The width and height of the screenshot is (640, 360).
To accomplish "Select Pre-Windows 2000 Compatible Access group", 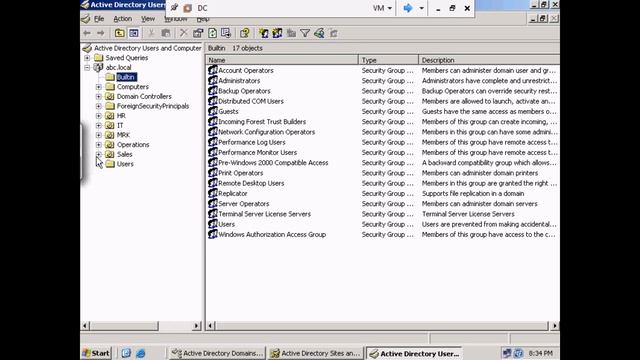I will (x=273, y=162).
